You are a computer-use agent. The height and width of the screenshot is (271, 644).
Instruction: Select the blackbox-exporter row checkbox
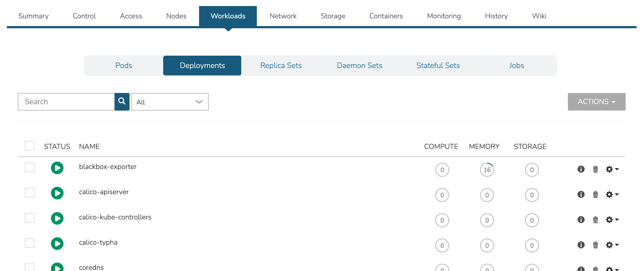[x=30, y=167]
